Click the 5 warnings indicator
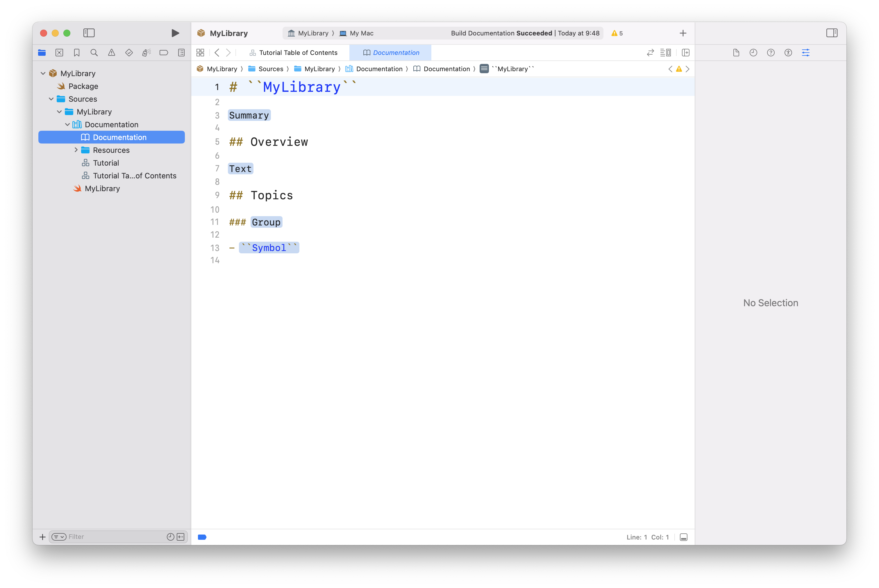Image resolution: width=879 pixels, height=588 pixels. [617, 33]
